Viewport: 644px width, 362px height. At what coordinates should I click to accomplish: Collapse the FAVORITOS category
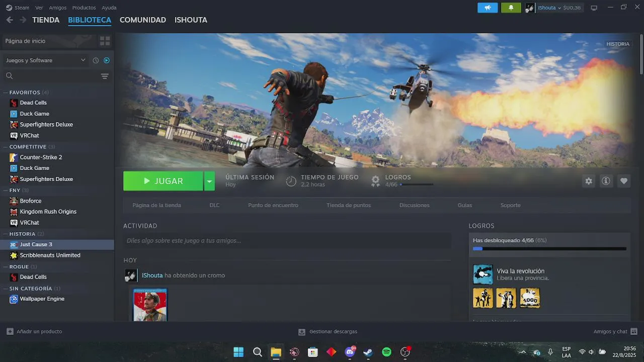point(6,93)
